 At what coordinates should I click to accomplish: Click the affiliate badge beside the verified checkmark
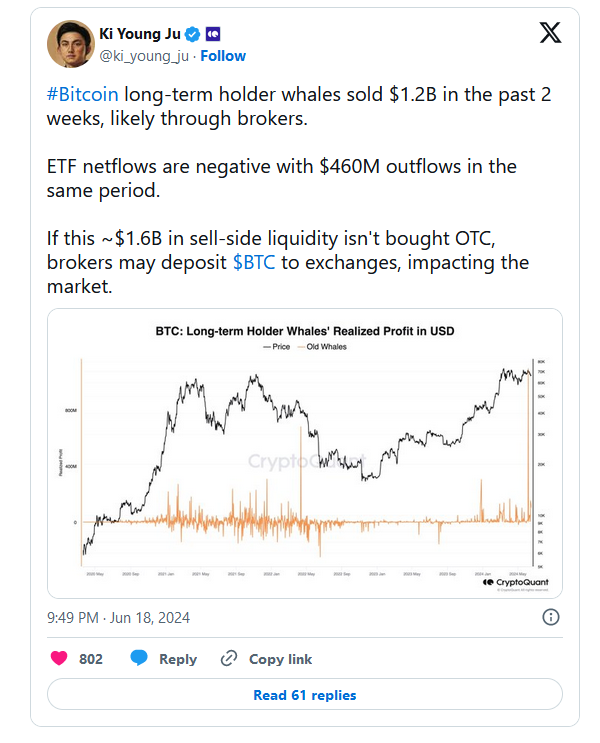(x=213, y=33)
